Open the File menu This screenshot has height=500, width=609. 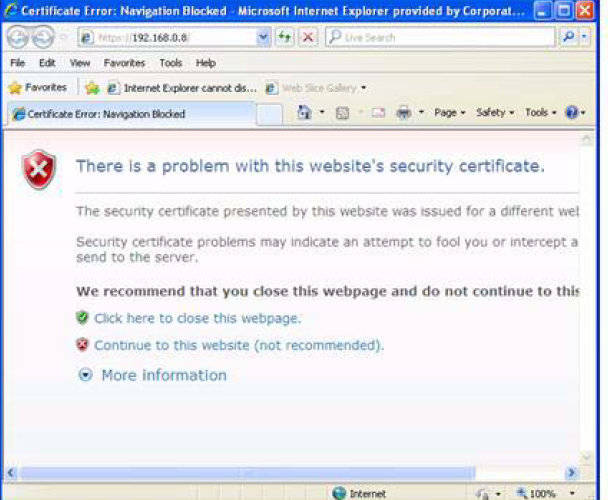17,63
